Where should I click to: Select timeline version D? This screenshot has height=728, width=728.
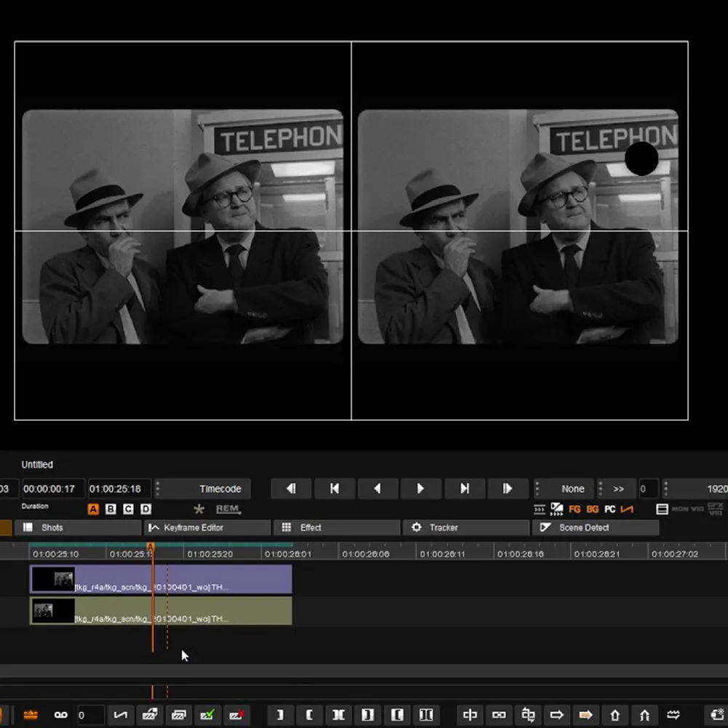tap(146, 510)
